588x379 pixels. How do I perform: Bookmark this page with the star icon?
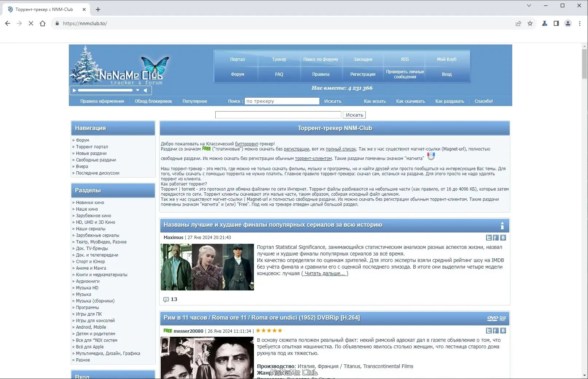point(530,23)
